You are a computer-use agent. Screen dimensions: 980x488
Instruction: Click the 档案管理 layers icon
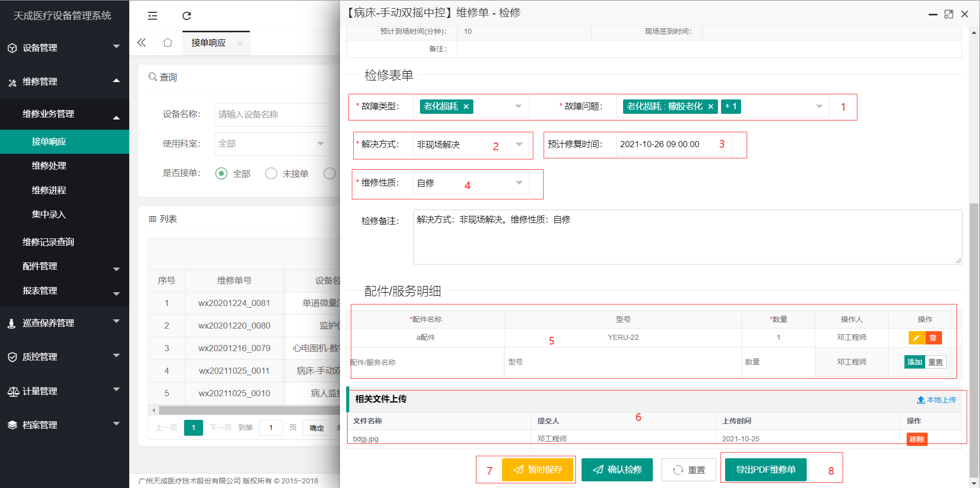12,425
